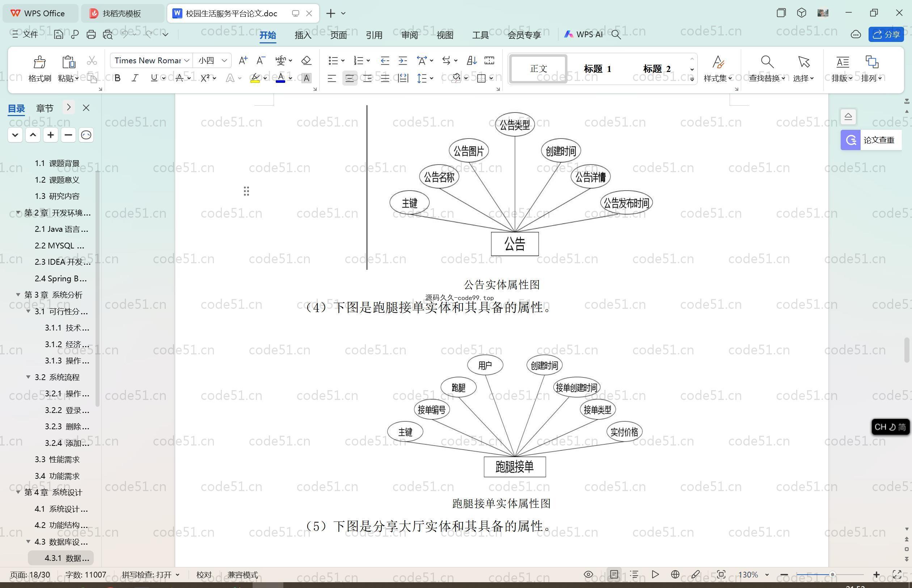Apply the 标题 2 style
This screenshot has width=912, height=588.
pos(656,69)
